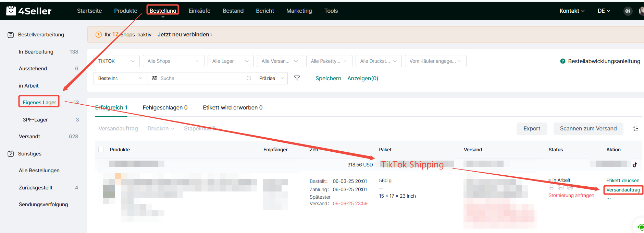
Task: Click the 4Seller logo
Action: pos(29,11)
